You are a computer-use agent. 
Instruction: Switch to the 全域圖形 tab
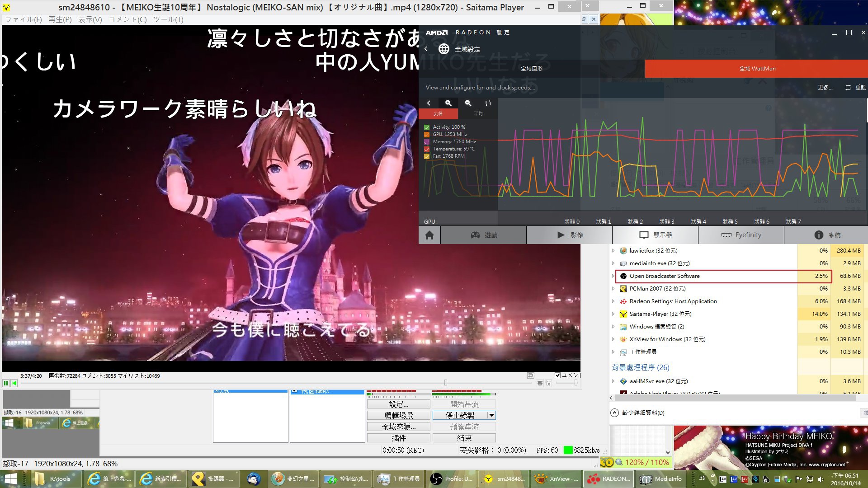pos(532,69)
